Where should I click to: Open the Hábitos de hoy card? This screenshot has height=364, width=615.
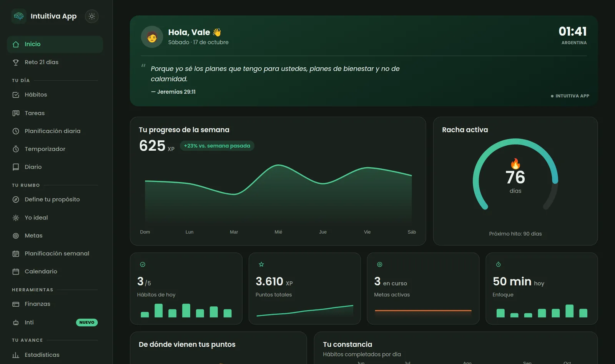186,288
